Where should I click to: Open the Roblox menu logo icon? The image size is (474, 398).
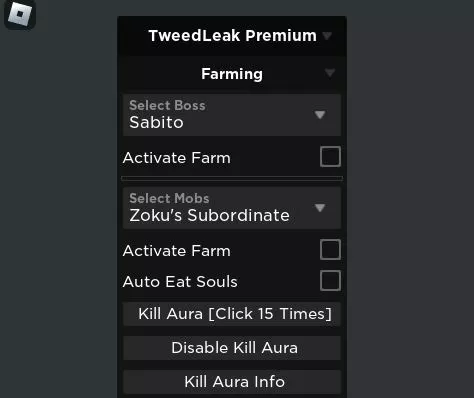pyautogui.click(x=20, y=14)
